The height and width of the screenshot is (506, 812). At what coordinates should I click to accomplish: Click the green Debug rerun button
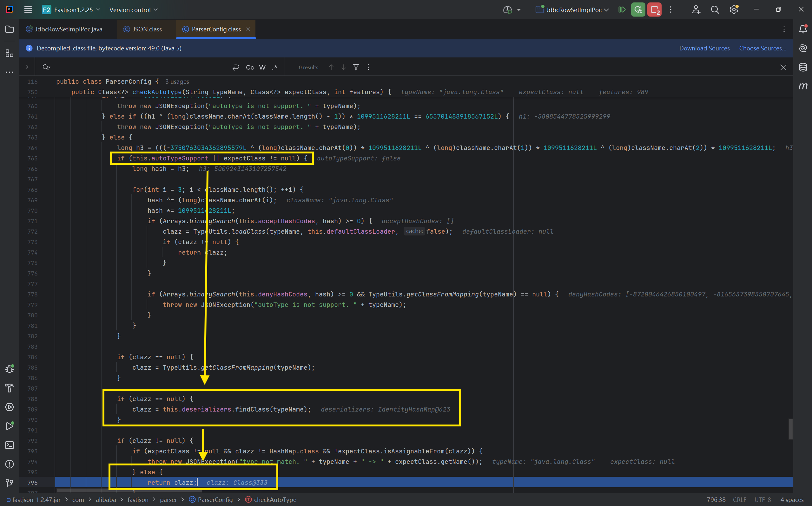(x=638, y=10)
